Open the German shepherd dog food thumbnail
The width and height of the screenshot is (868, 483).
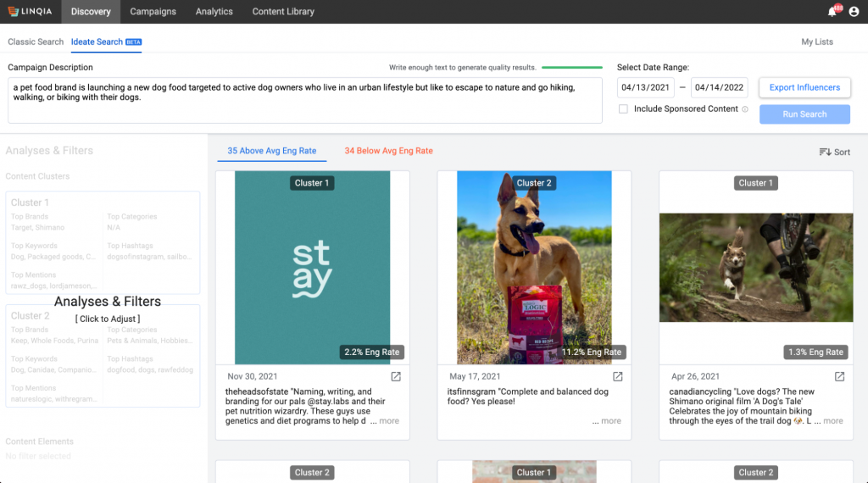[x=534, y=268]
